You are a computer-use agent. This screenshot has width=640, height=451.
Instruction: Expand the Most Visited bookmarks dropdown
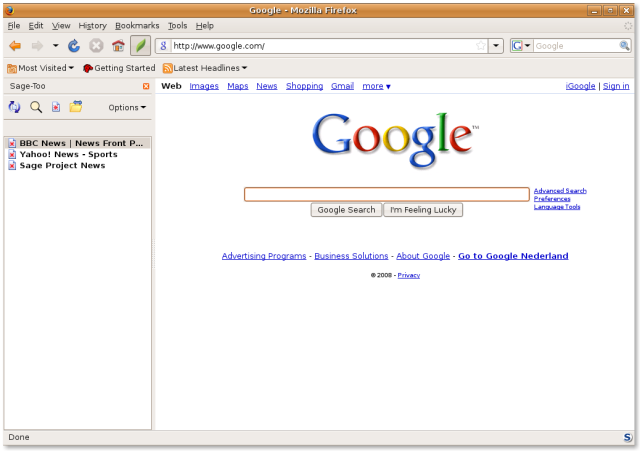pos(41,68)
